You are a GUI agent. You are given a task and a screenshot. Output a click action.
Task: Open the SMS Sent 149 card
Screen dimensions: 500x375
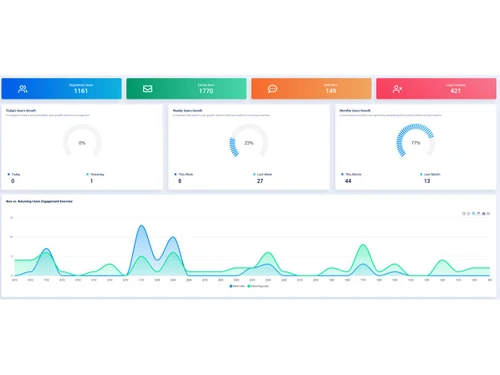click(x=311, y=89)
